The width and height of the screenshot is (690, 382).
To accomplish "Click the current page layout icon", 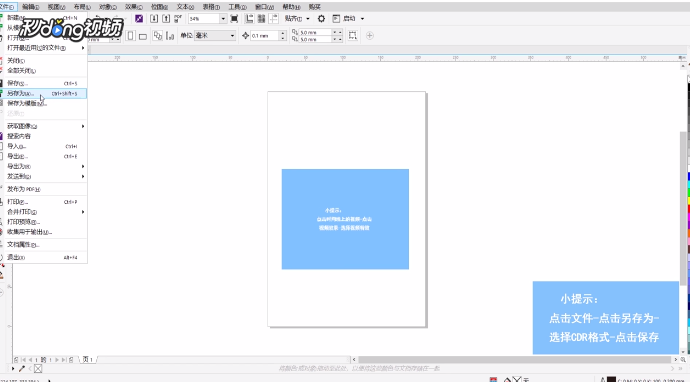I will click(169, 36).
